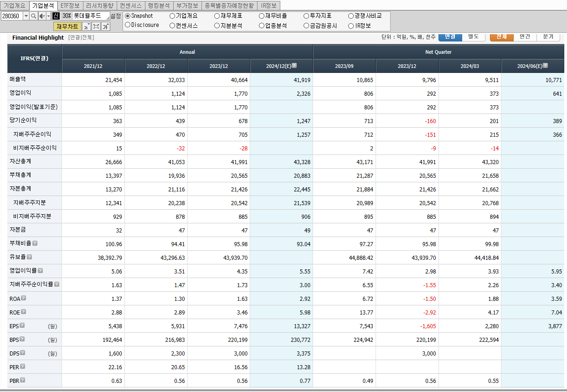Select the 기업개요 radio option
Screen dimensions: 567x392
tap(172, 16)
